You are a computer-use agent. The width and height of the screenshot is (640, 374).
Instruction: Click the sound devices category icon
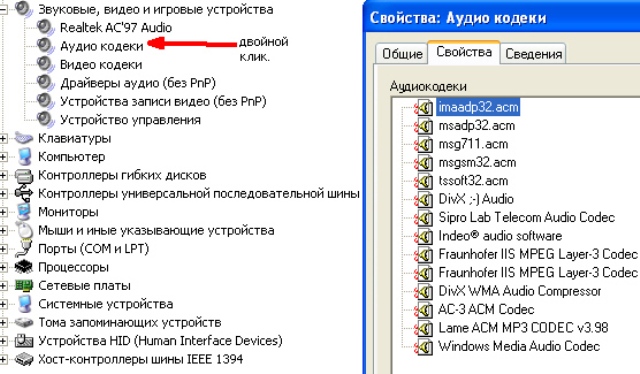pyautogui.click(x=24, y=9)
